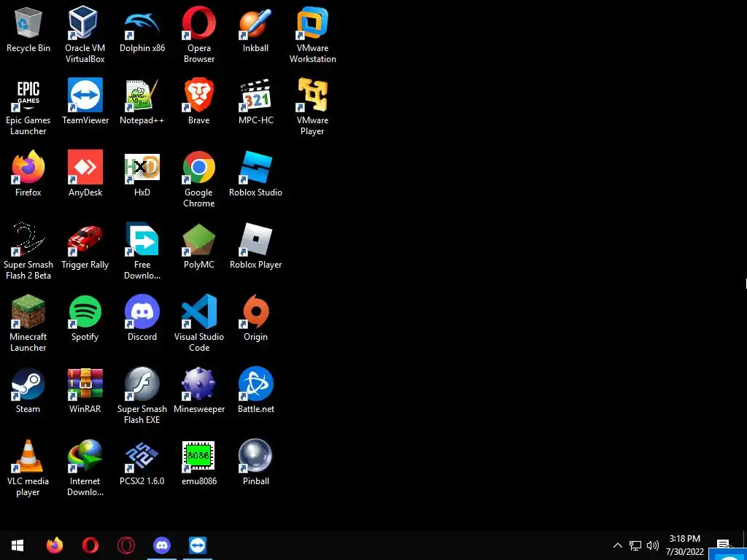Switch to TeamViewer in the taskbar
Image resolution: width=747 pixels, height=560 pixels.
tap(198, 545)
